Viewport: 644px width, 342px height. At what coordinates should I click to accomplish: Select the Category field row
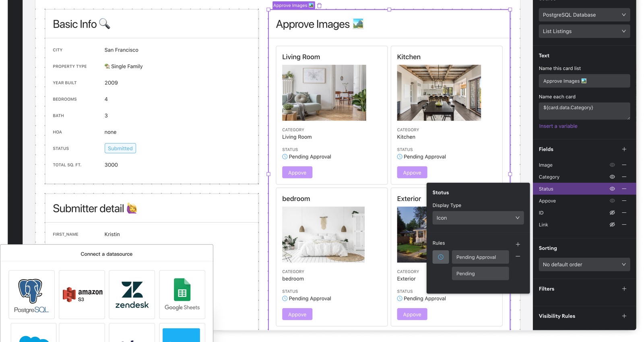tap(584, 177)
